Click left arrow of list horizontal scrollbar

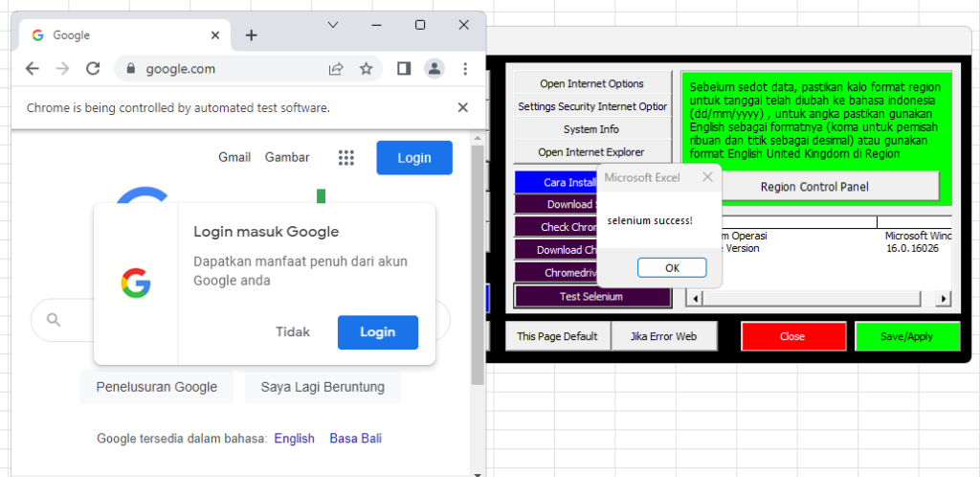tap(693, 299)
